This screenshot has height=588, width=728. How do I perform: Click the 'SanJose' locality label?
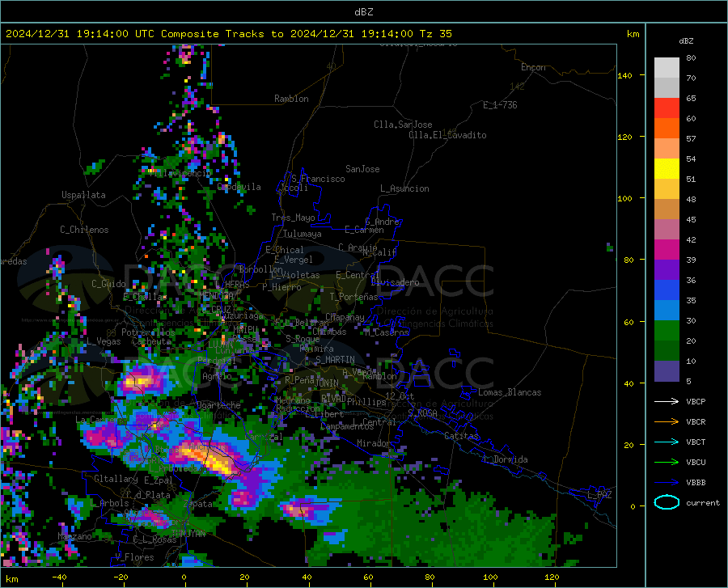tap(362, 169)
